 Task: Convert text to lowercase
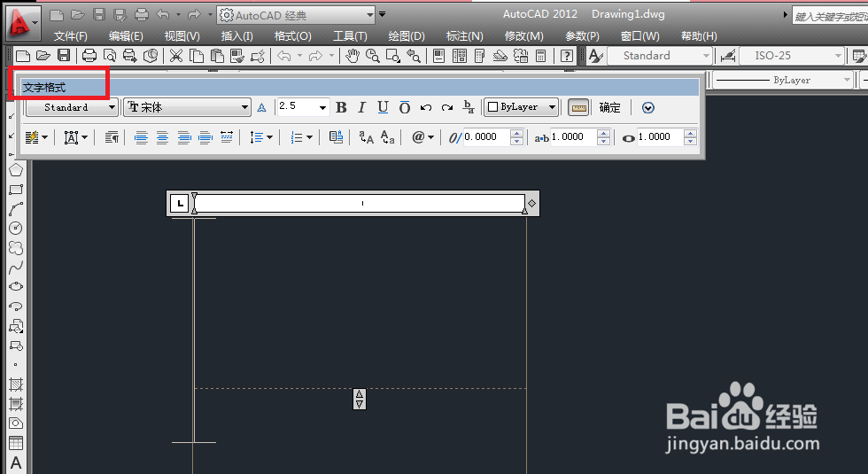388,137
